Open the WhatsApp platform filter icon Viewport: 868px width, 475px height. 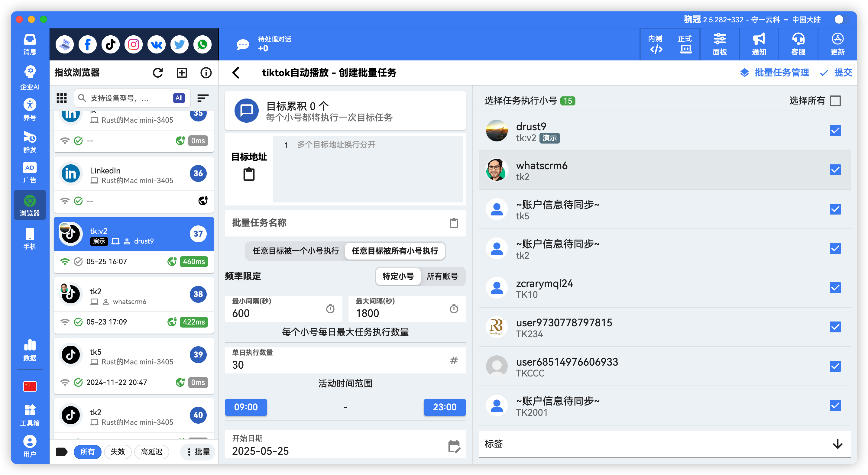202,44
